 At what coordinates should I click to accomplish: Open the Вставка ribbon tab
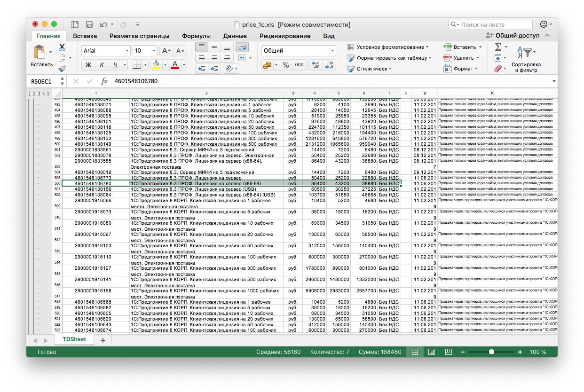[85, 36]
